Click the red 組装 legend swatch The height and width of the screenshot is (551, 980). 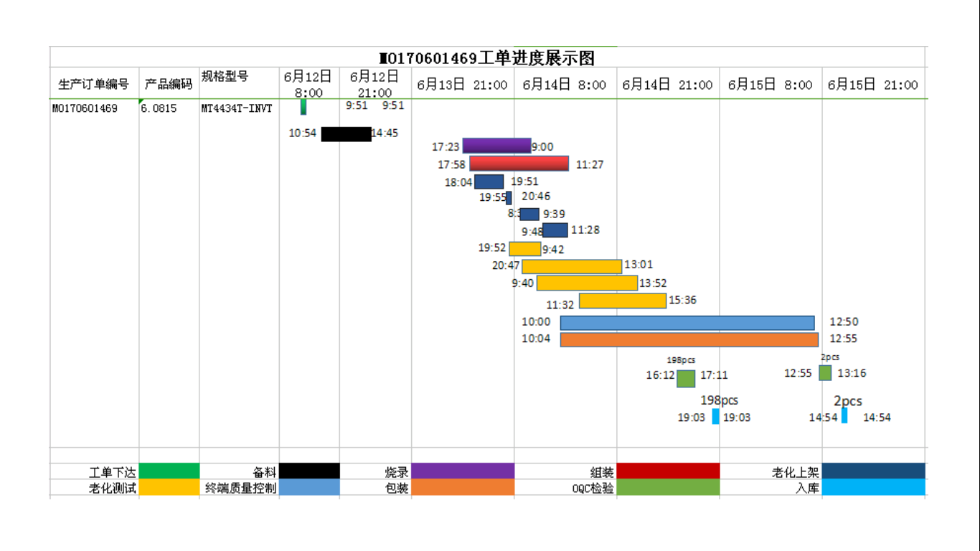coord(668,471)
